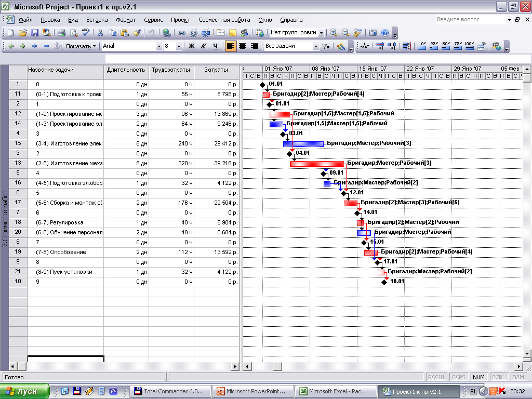This screenshot has width=532, height=399.
Task: Open a file with the folder icon
Action: coord(22,33)
